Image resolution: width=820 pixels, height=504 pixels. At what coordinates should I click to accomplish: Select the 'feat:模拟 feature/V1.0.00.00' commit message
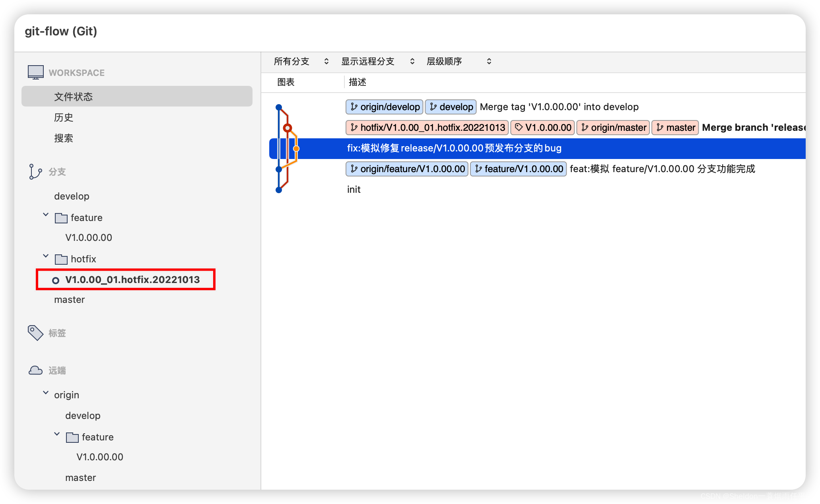pos(662,169)
